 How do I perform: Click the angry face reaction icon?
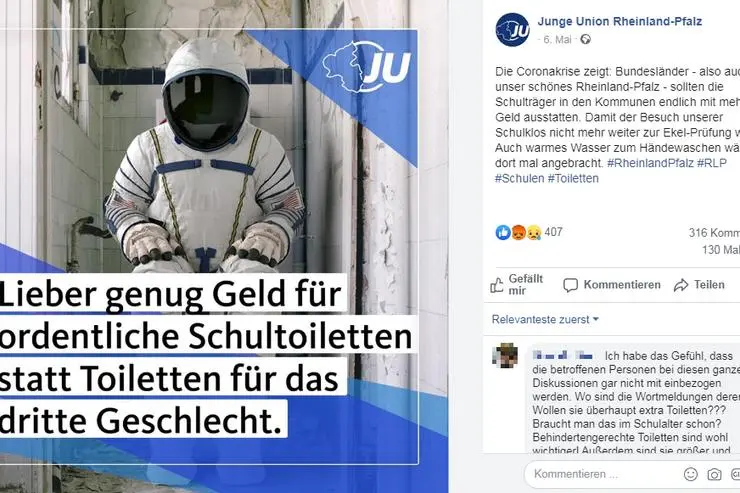(518, 232)
